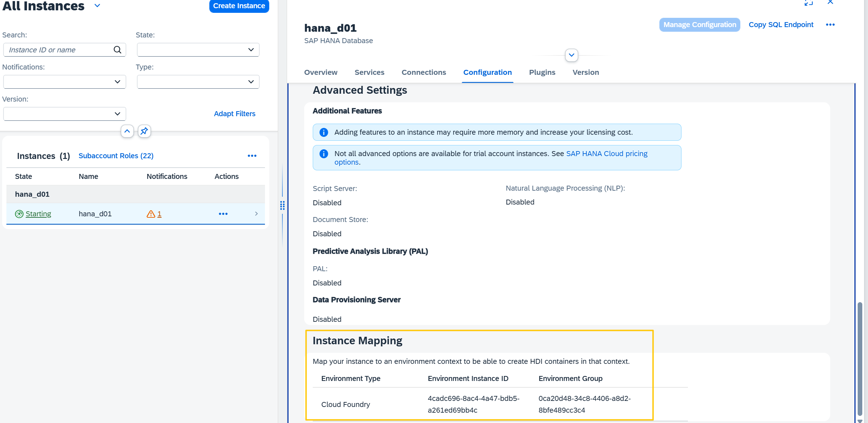Click the PAL Disabled value
Image resolution: width=868 pixels, height=423 pixels.
pos(327,283)
